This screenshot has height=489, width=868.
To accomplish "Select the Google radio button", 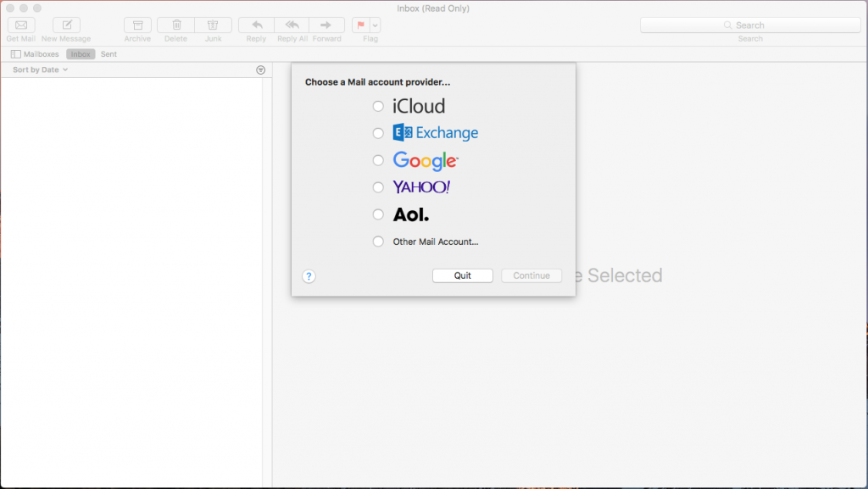I will [x=378, y=160].
